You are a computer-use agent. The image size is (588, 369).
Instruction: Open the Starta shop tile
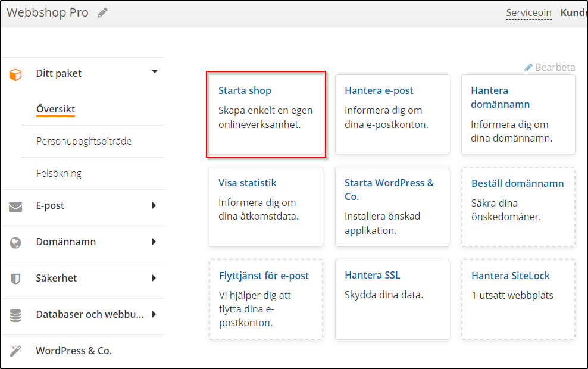[265, 114]
